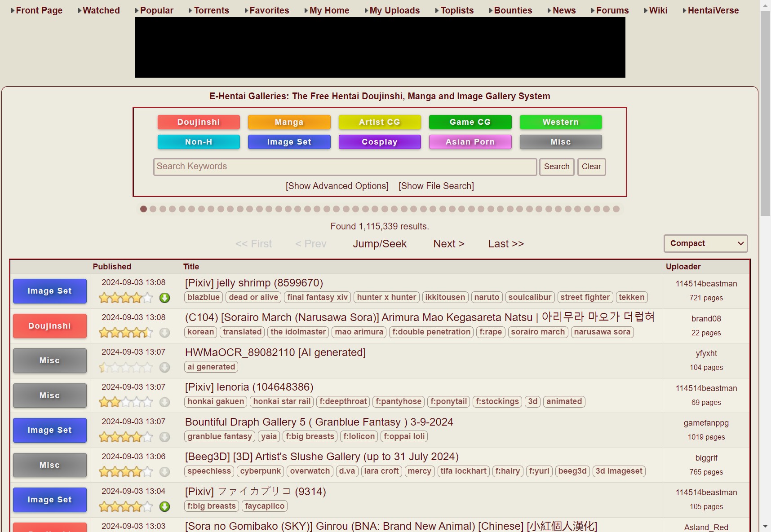The height and width of the screenshot is (532, 771).
Task: Expand Show Advanced Options
Action: [x=337, y=186]
